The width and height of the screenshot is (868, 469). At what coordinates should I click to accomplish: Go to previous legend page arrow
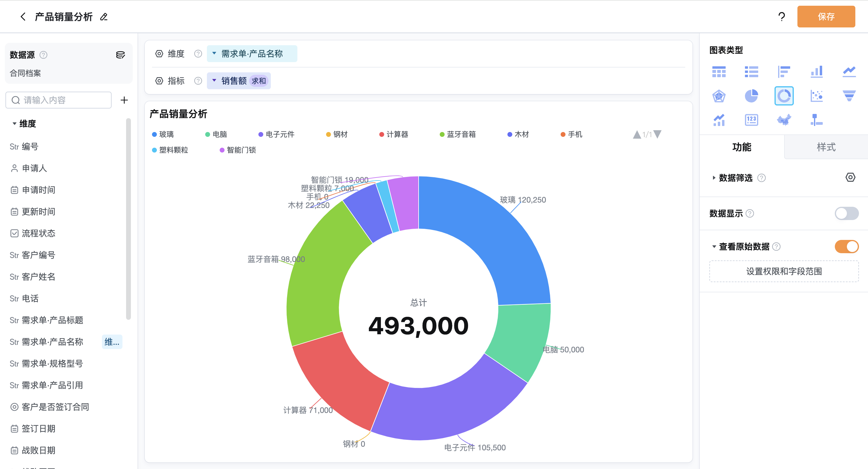[636, 135]
